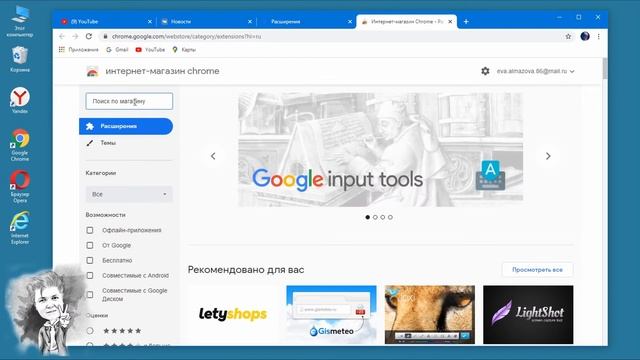Close the Расширения tab
The width and height of the screenshot is (640, 360).
click(350, 22)
